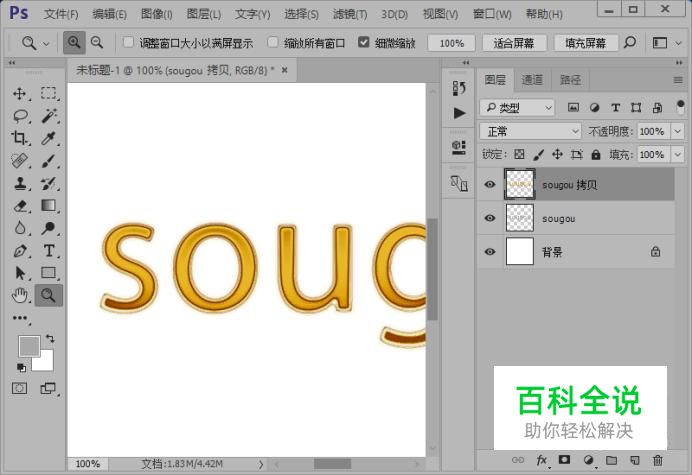Switch to the 通道 tab
The image size is (692, 475).
tap(532, 80)
